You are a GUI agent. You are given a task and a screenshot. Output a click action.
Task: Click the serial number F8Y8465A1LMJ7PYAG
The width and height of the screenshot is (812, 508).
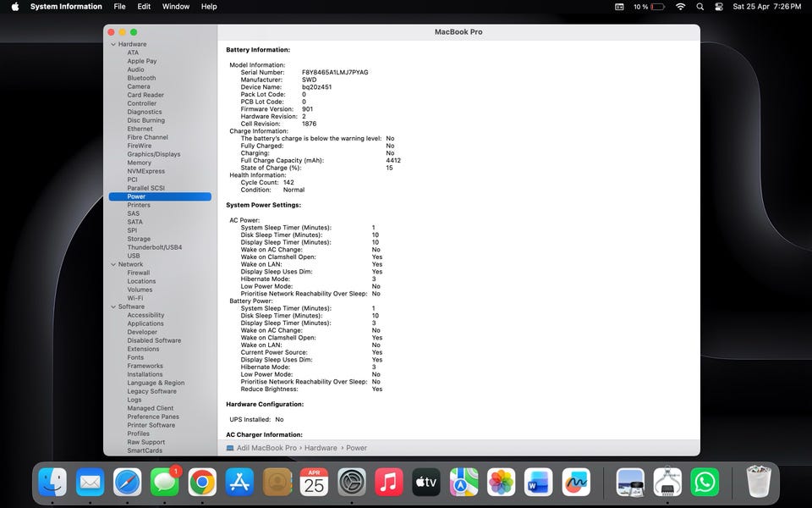click(x=335, y=73)
